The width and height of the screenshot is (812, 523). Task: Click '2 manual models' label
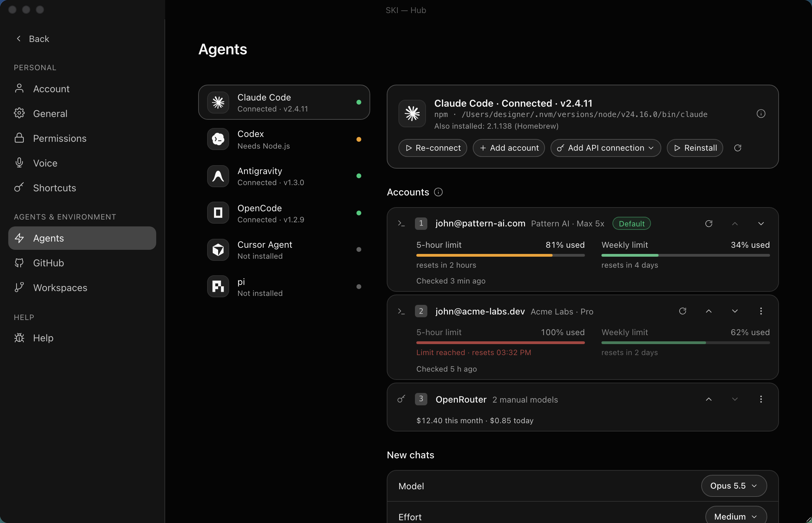pos(525,400)
